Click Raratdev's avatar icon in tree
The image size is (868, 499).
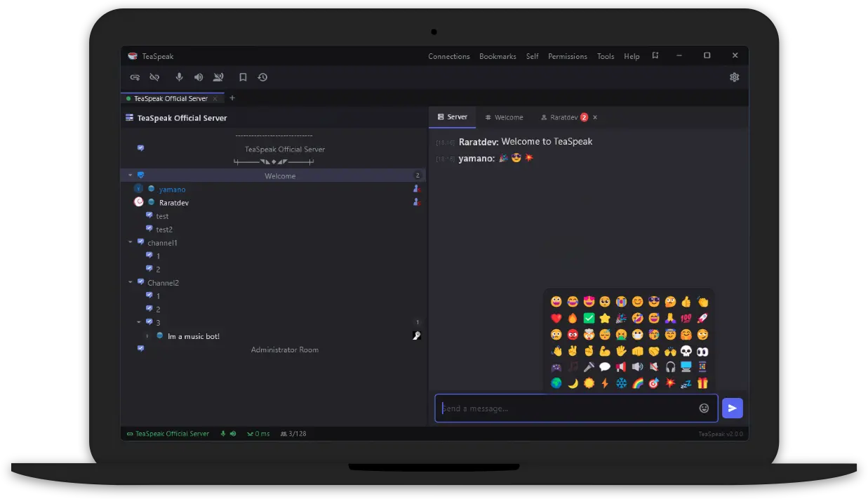(138, 202)
